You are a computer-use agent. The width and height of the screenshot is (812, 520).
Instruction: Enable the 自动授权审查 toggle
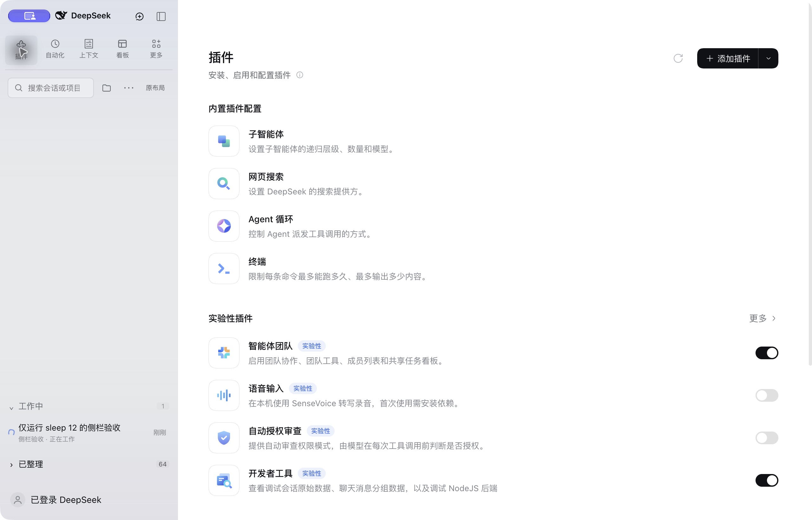[x=767, y=438]
